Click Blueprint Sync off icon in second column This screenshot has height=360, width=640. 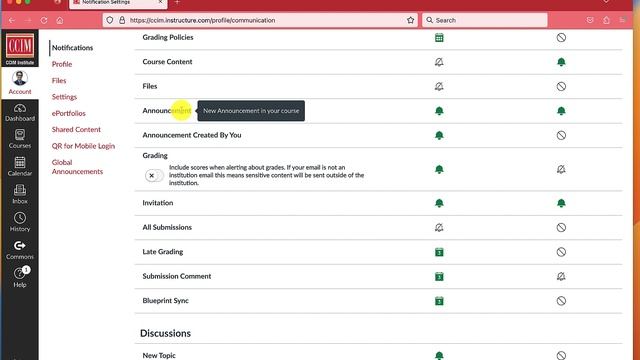click(561, 301)
